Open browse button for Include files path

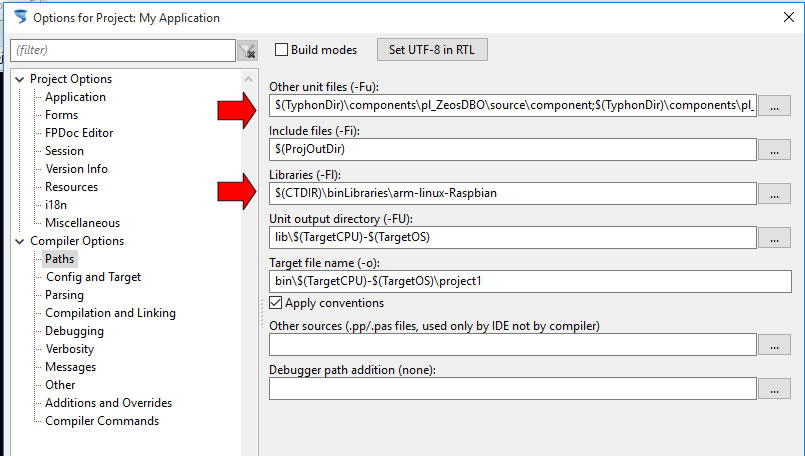click(774, 150)
